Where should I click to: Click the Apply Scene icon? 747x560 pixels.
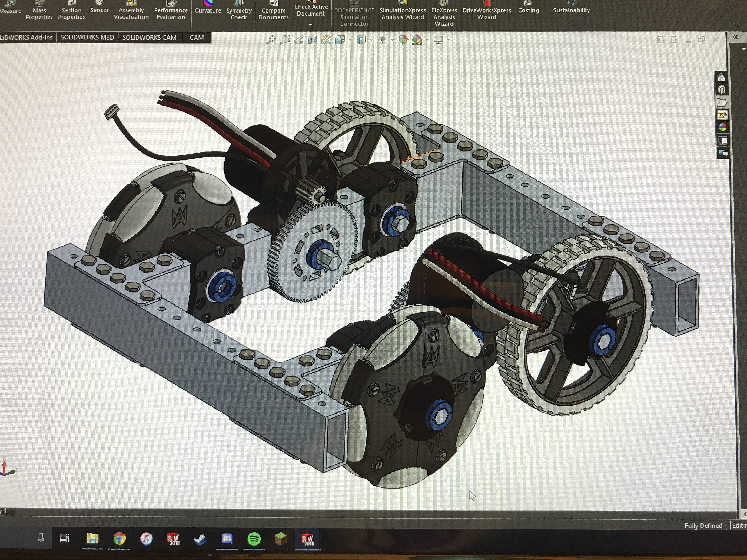[417, 40]
